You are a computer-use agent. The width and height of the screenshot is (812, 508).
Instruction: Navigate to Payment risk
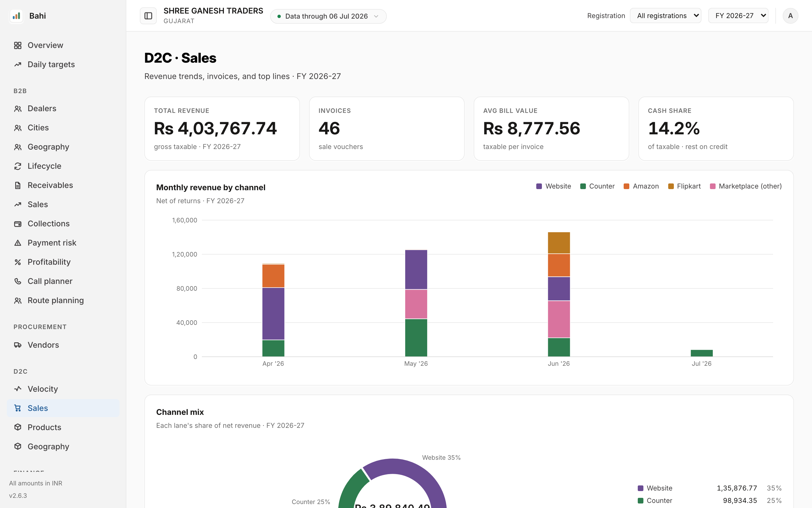click(x=63, y=243)
